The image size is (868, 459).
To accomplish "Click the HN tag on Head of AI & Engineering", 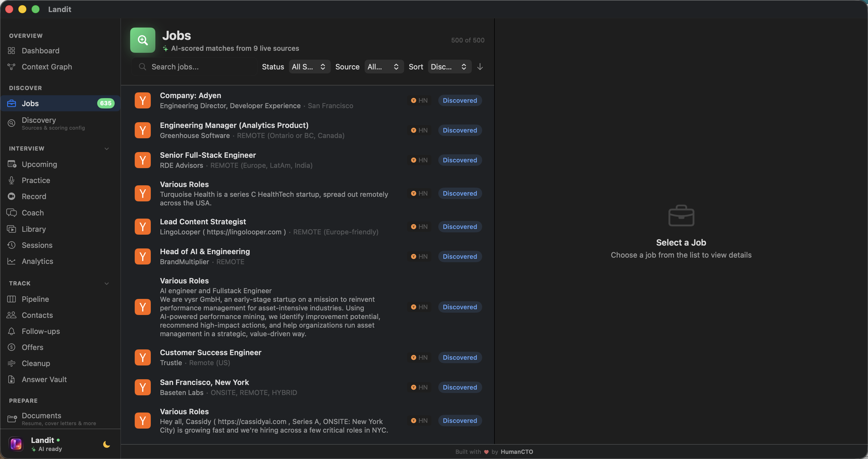I will coord(419,257).
